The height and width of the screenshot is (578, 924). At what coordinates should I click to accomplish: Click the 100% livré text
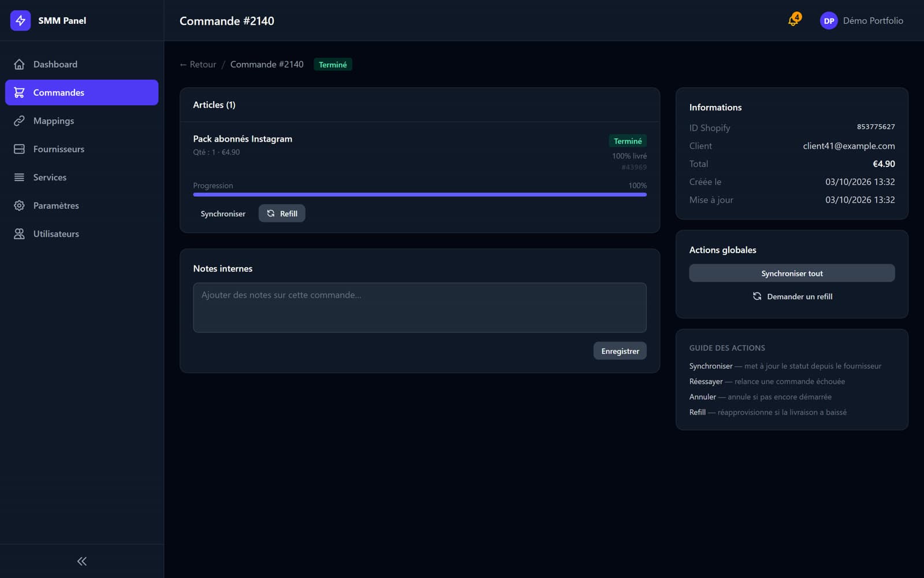[x=629, y=156]
